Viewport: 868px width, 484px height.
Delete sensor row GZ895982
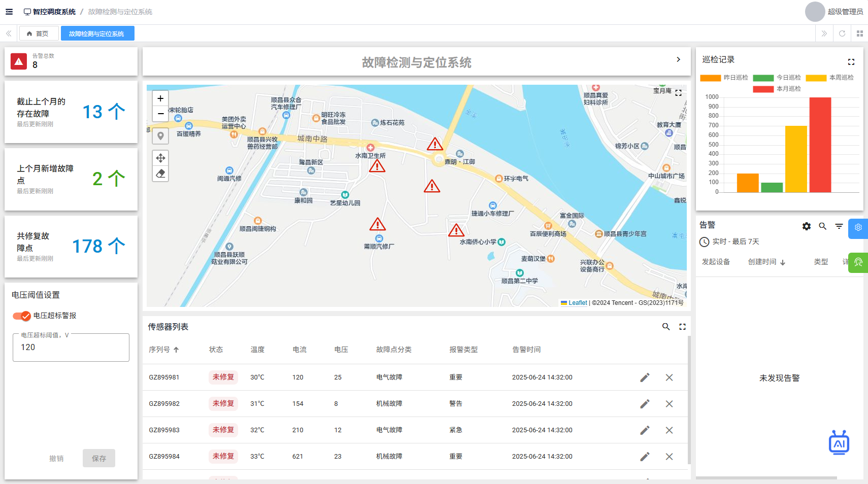click(670, 404)
